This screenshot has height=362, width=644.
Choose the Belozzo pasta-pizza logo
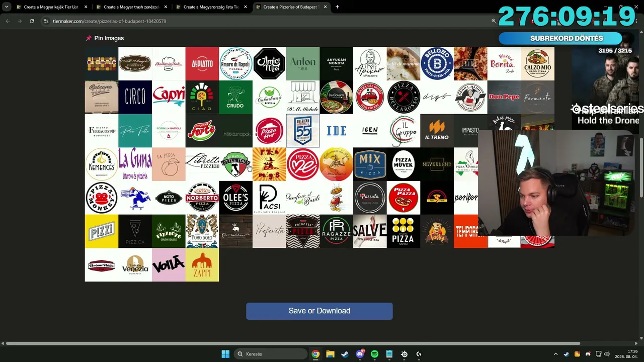(437, 64)
